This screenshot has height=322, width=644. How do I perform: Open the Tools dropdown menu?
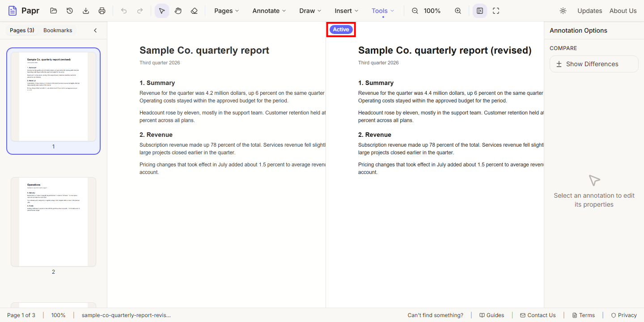coord(383,11)
